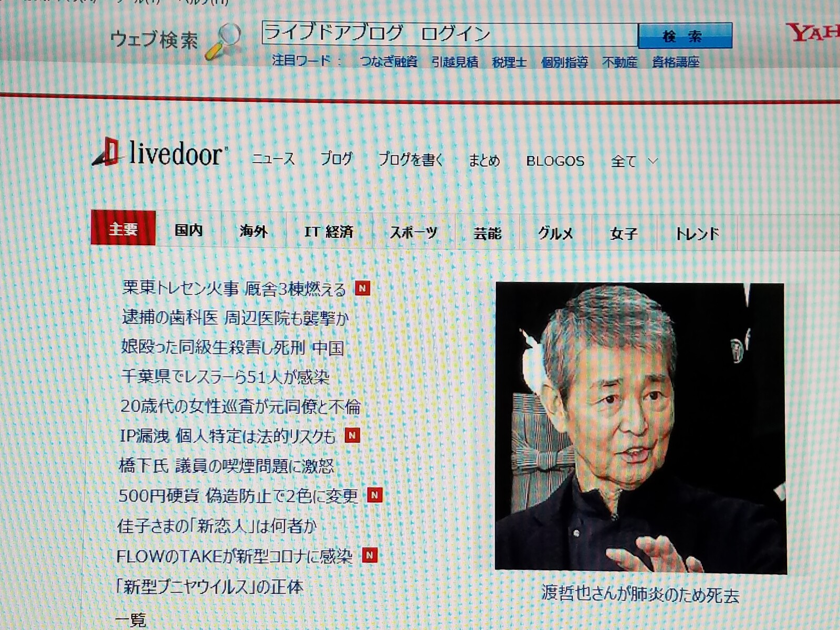The height and width of the screenshot is (630, 840).
Task: Switch to the 海外 tab
Action: click(254, 231)
